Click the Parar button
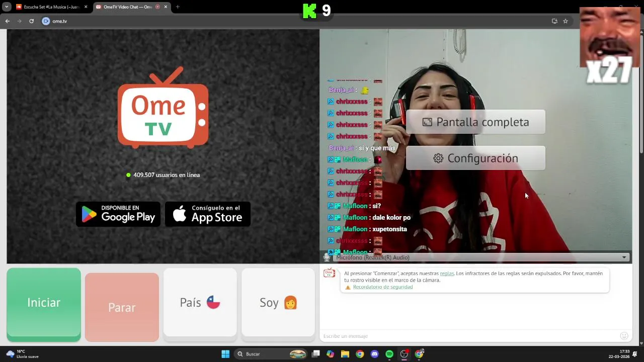 (122, 307)
